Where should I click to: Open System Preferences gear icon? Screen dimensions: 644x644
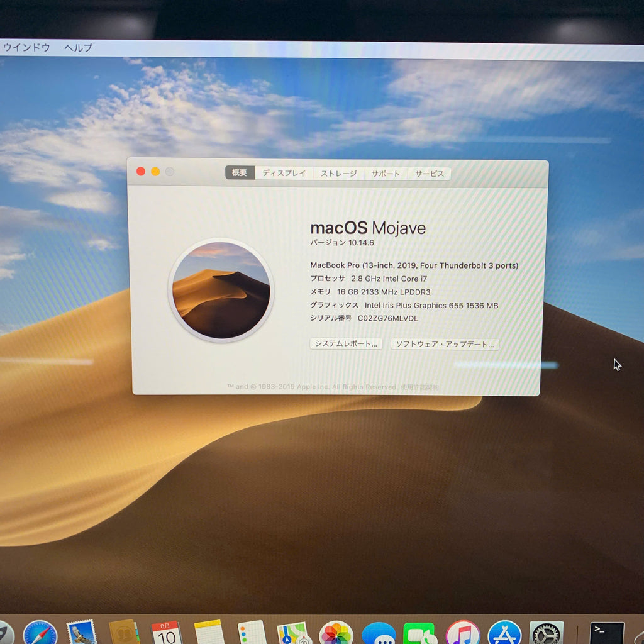tap(547, 633)
